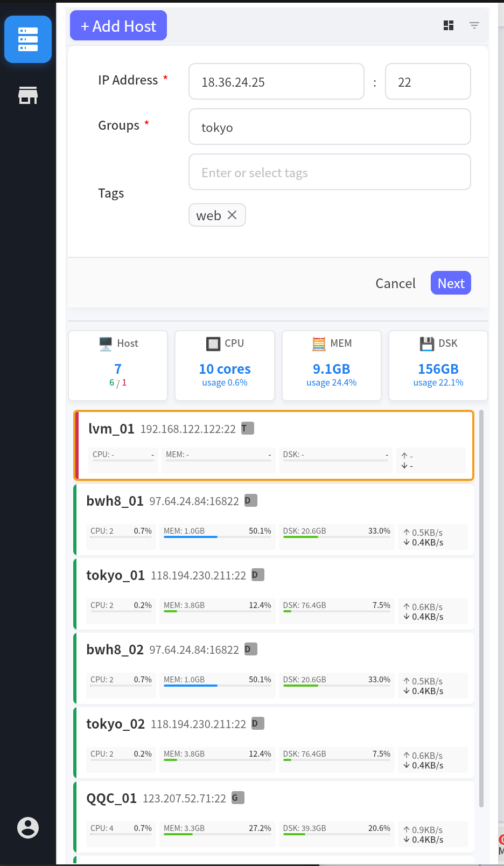Click the user account avatar icon
This screenshot has width=504, height=866.
(28, 827)
